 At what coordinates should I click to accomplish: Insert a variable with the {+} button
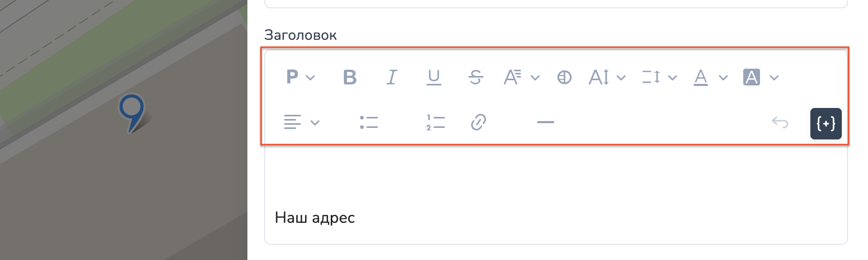click(826, 124)
